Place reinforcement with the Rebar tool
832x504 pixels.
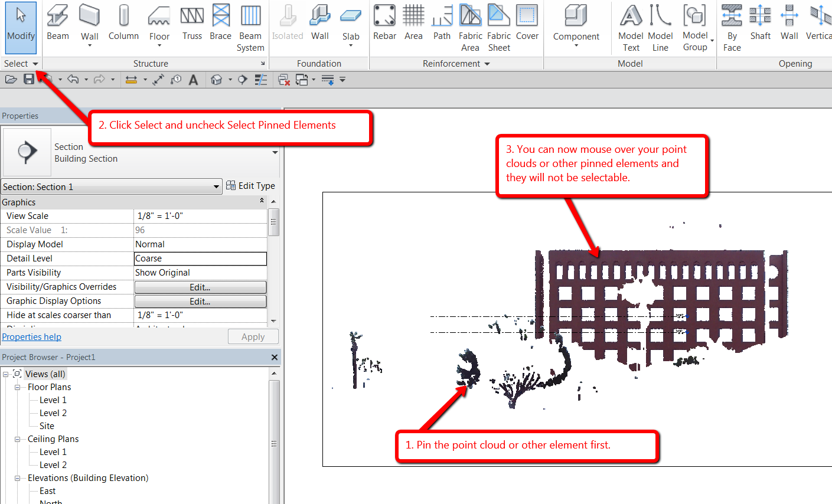(384, 24)
